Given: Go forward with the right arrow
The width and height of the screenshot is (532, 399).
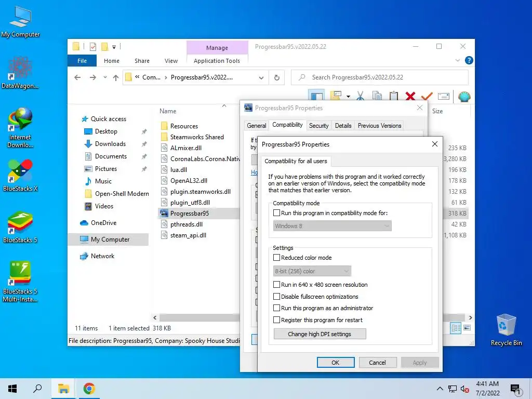Looking at the screenshot, I should click(x=92, y=77).
